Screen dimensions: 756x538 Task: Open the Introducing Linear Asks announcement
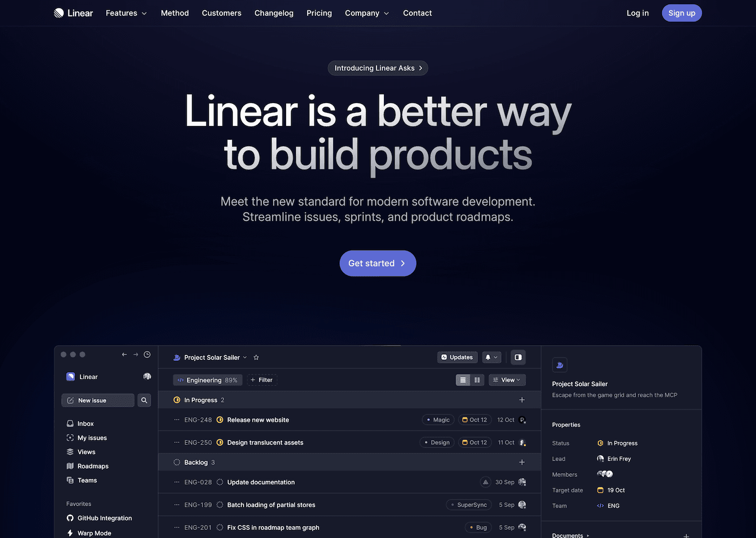(378, 68)
